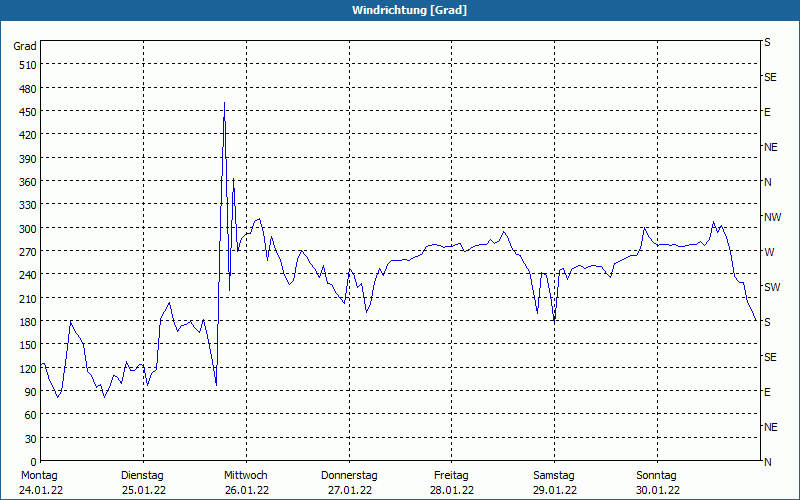Click the Mittwoch label on the x-axis

coord(245,475)
